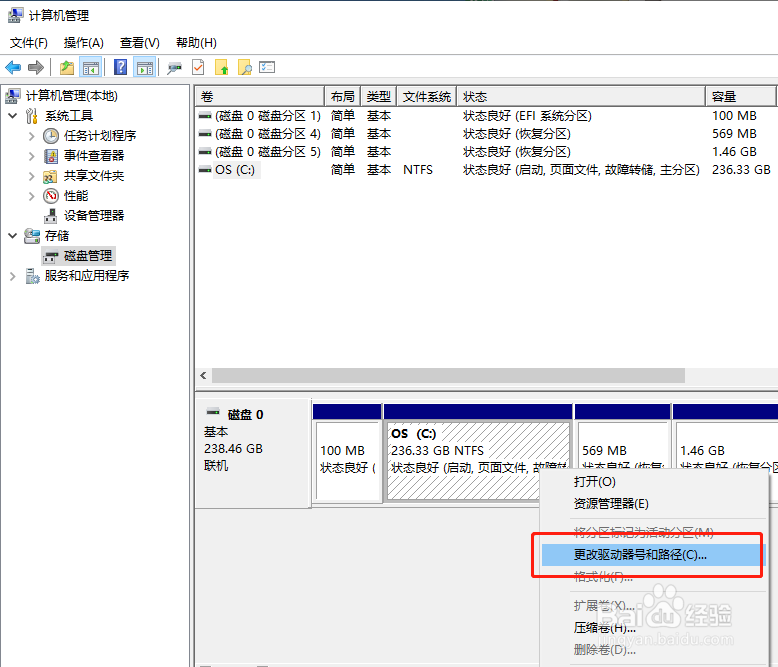Choose 资源管理器(E) in the context menu
This screenshot has height=667, width=778.
(x=653, y=504)
